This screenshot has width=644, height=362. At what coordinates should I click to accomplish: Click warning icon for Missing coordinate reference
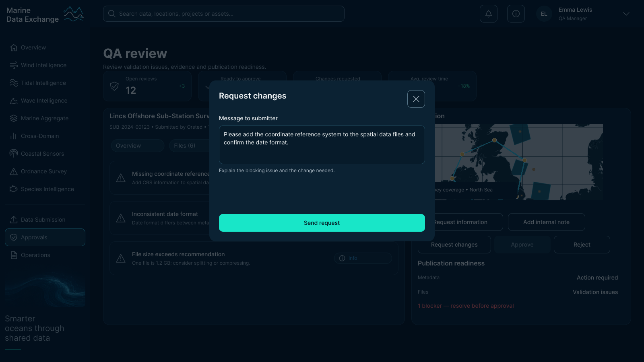click(x=121, y=178)
